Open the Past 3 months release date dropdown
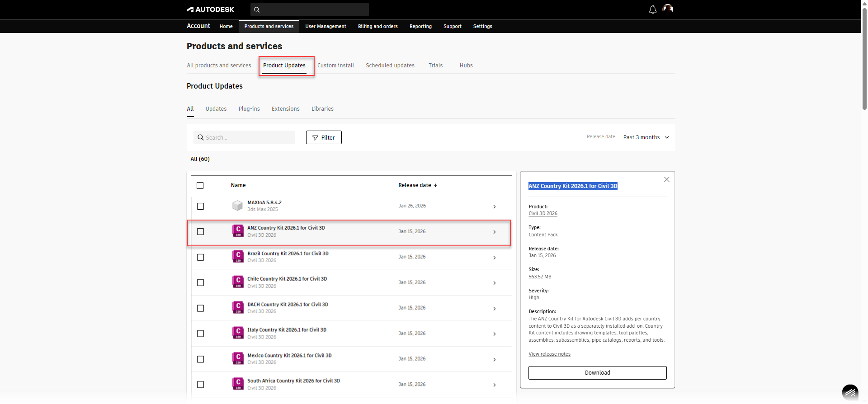 coord(646,137)
